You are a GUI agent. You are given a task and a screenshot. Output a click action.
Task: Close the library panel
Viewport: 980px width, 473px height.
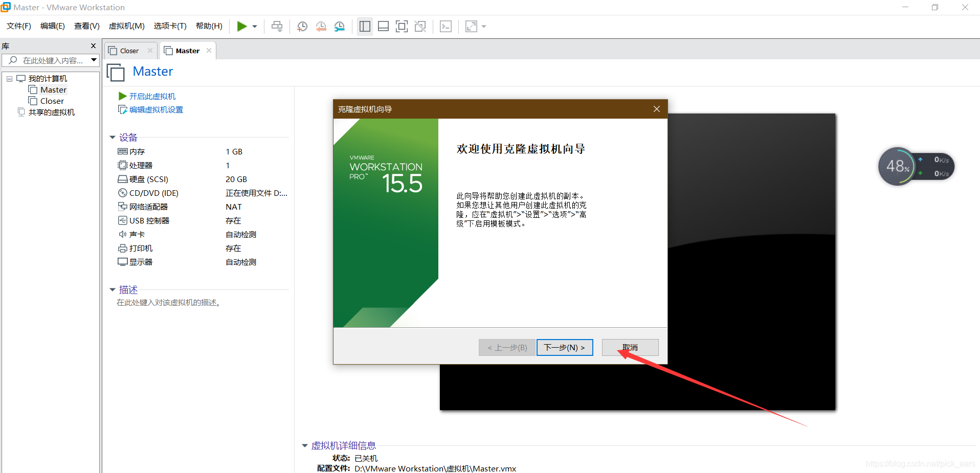[93, 46]
